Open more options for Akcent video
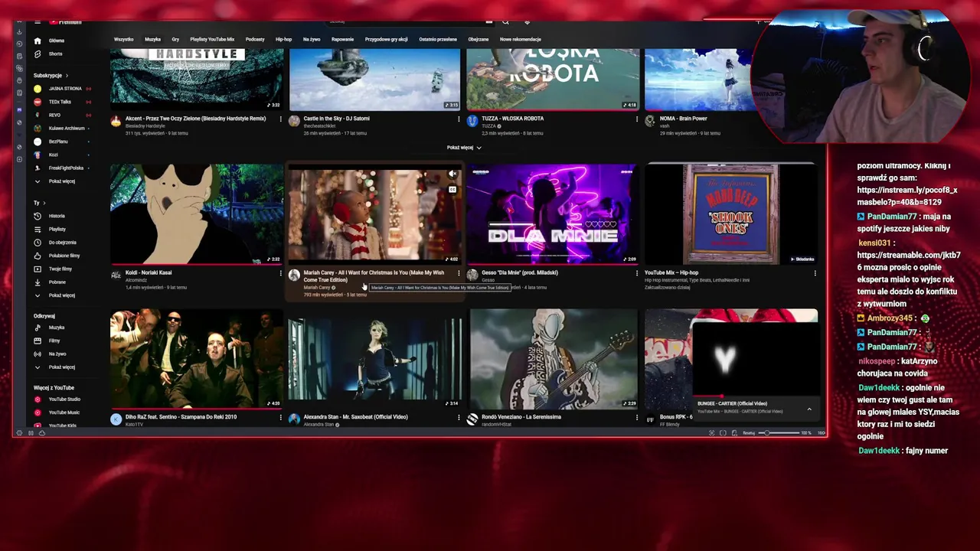Image resolution: width=980 pixels, height=551 pixels. tap(281, 119)
